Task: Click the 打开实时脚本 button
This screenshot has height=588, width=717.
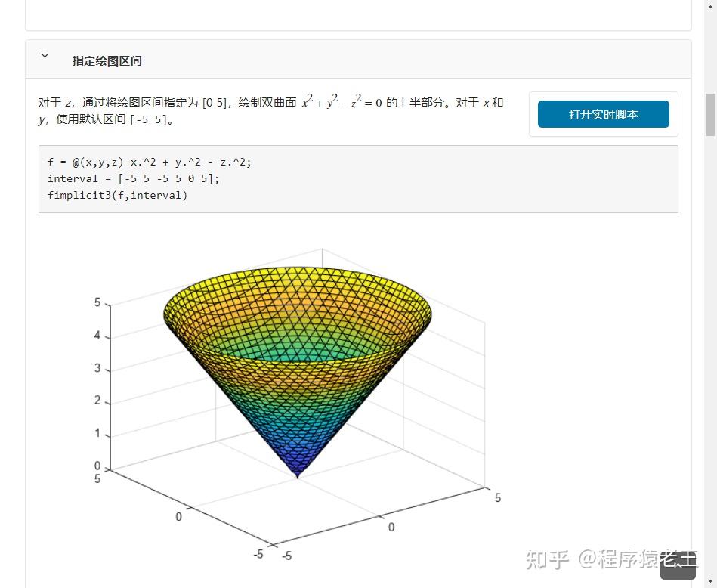Action: click(603, 114)
